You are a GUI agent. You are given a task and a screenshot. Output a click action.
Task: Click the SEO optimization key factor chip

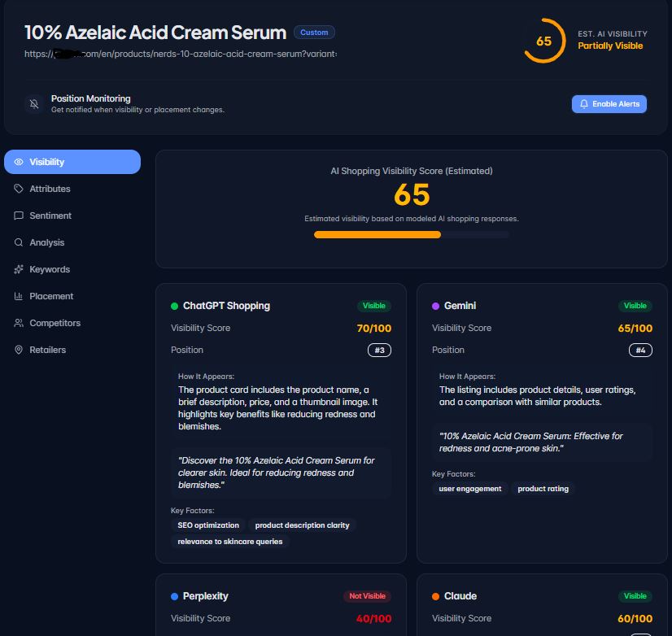[208, 525]
